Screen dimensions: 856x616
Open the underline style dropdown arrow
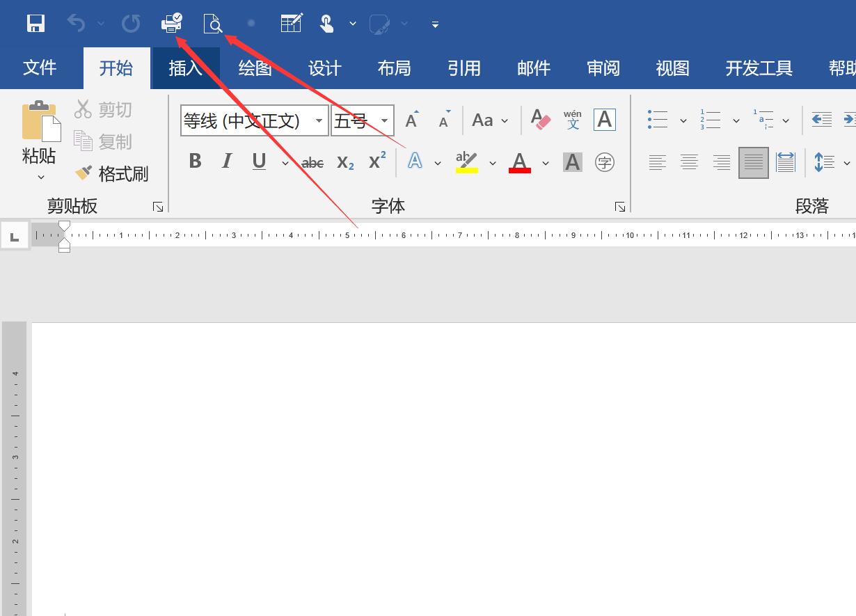[x=285, y=163]
